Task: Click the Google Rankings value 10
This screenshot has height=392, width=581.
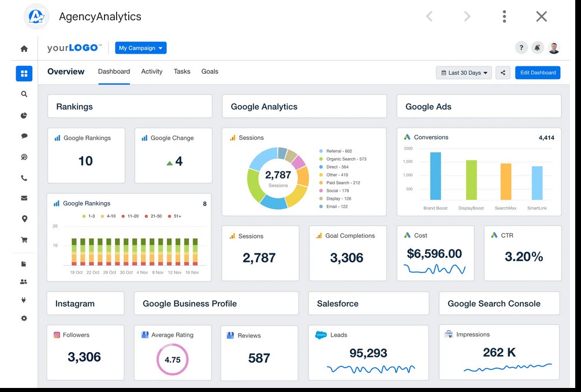Action: [x=85, y=161]
